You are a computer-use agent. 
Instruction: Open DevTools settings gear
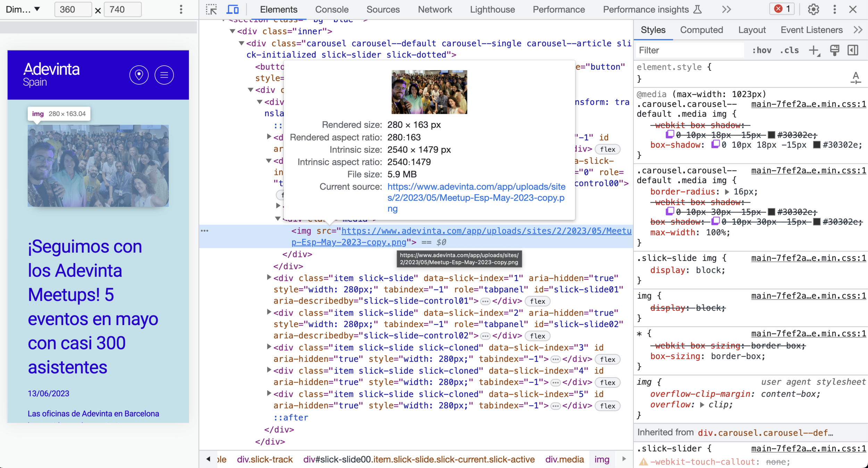(x=813, y=9)
